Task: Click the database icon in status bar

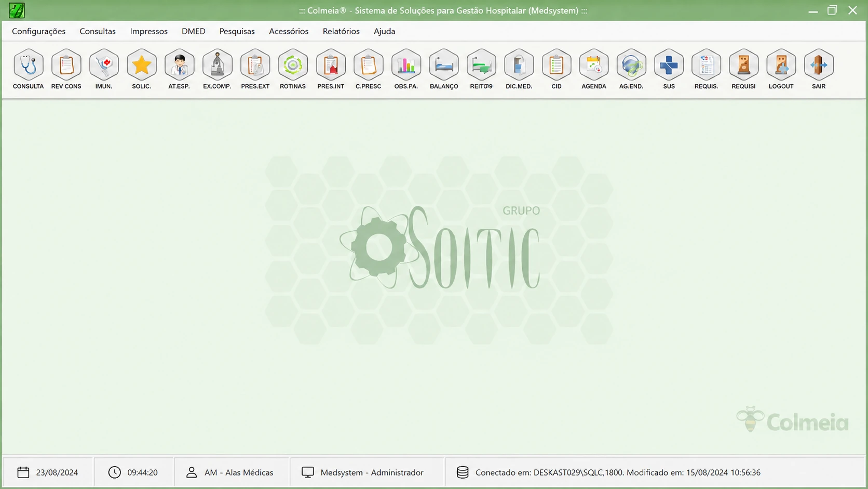Action: click(463, 472)
